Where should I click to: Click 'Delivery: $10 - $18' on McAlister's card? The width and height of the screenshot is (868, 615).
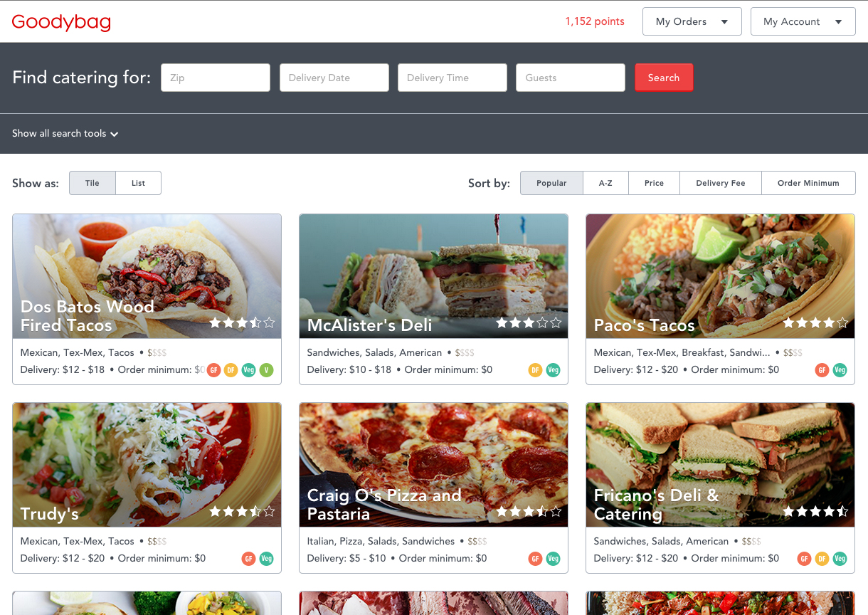coord(350,370)
